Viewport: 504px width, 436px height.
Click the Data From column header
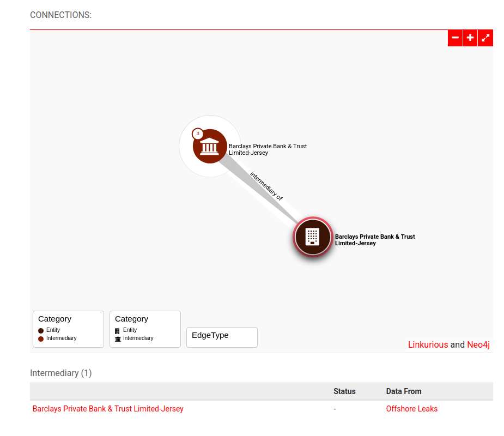(403, 391)
